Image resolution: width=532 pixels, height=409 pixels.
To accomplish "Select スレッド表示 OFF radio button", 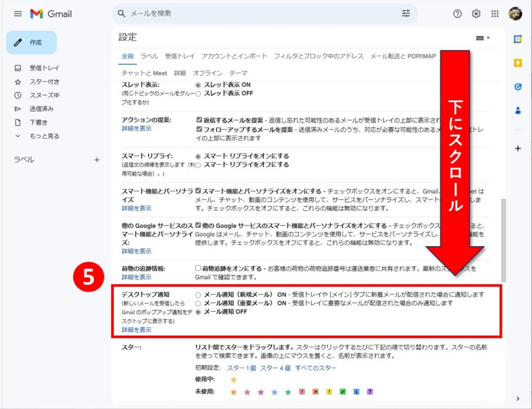I will click(198, 93).
